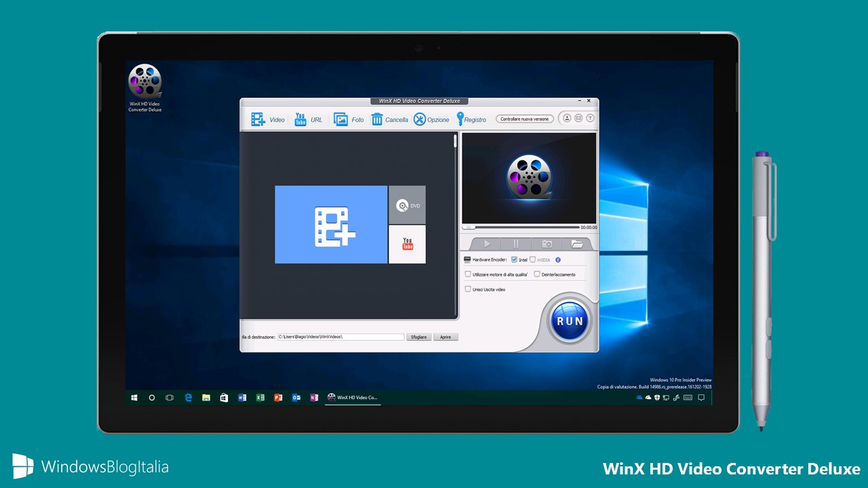Launch PowerPoint from the taskbar

pyautogui.click(x=278, y=398)
